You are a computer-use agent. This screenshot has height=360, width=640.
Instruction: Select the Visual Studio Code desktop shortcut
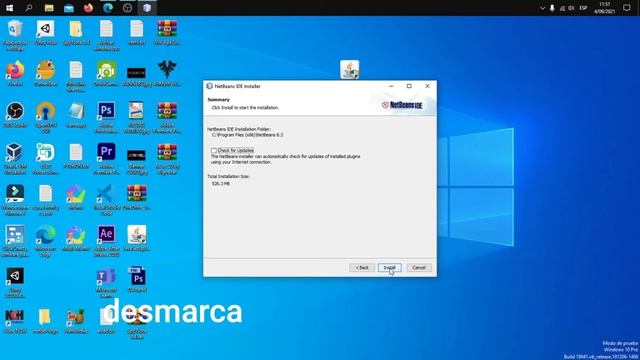pos(106,200)
